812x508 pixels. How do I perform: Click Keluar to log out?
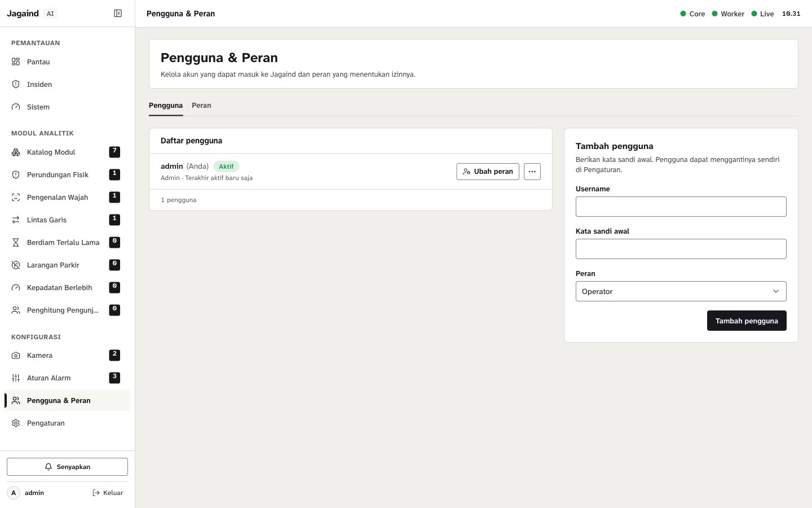pos(108,493)
